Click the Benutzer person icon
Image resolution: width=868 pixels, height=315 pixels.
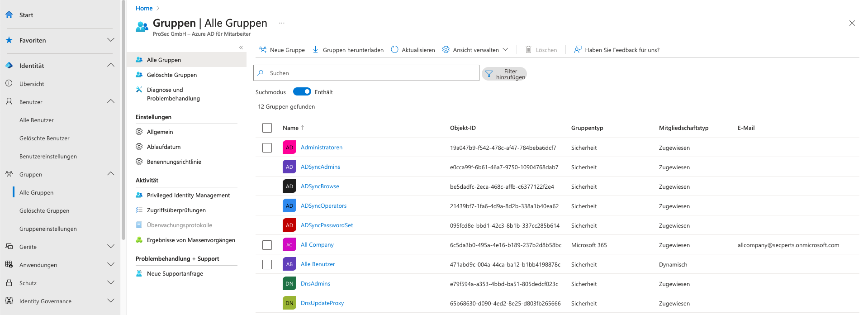(9, 101)
